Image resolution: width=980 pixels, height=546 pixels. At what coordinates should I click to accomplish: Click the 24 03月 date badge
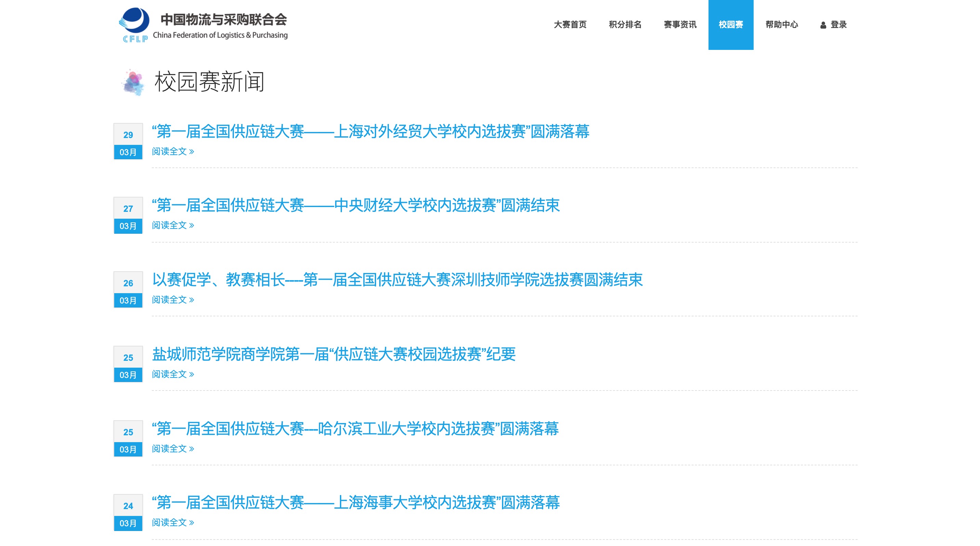pyautogui.click(x=128, y=513)
